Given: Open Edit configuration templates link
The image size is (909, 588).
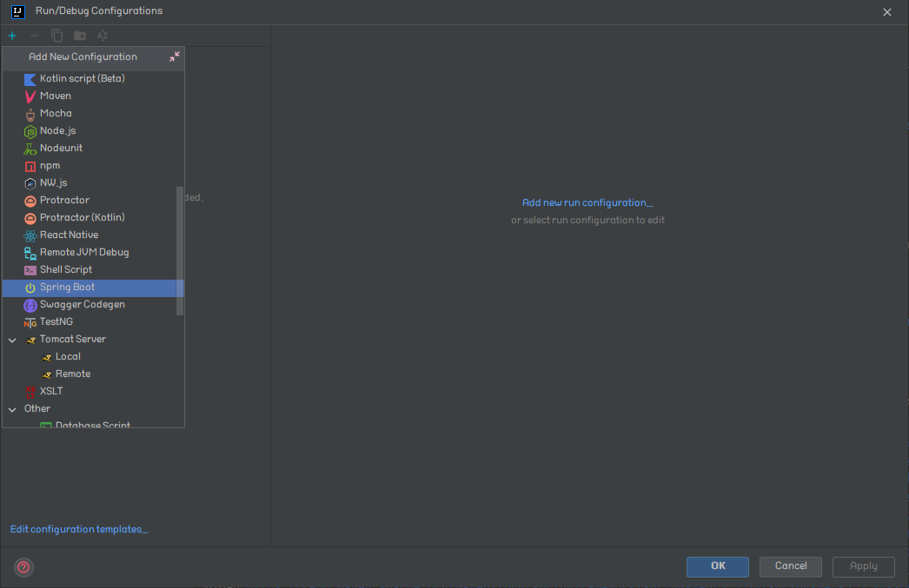Looking at the screenshot, I should [x=79, y=530].
